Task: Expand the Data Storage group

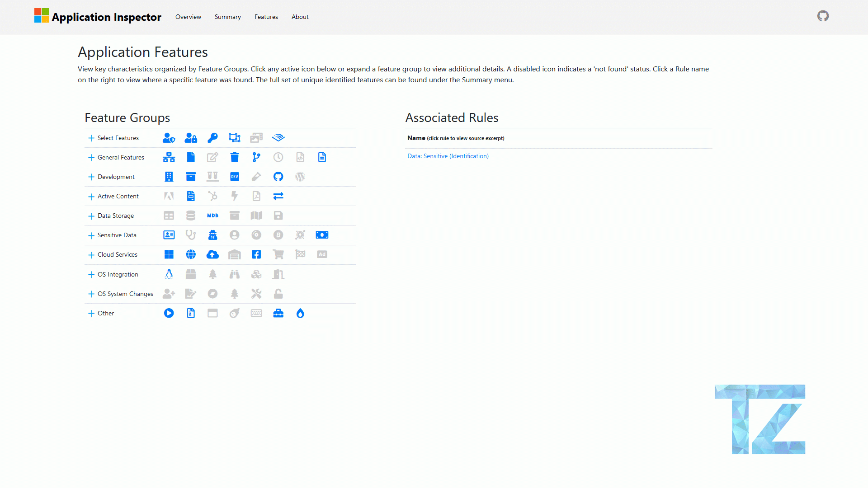Action: click(x=91, y=216)
